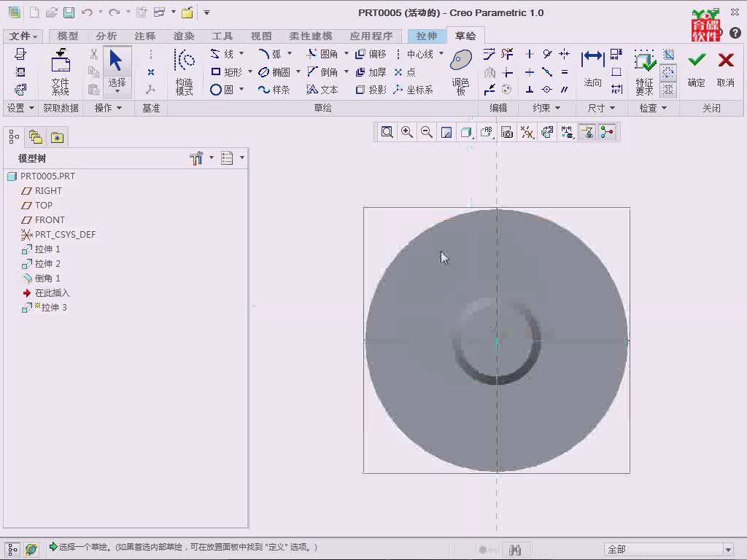
Task: Open the help question mark button
Action: 735,33
